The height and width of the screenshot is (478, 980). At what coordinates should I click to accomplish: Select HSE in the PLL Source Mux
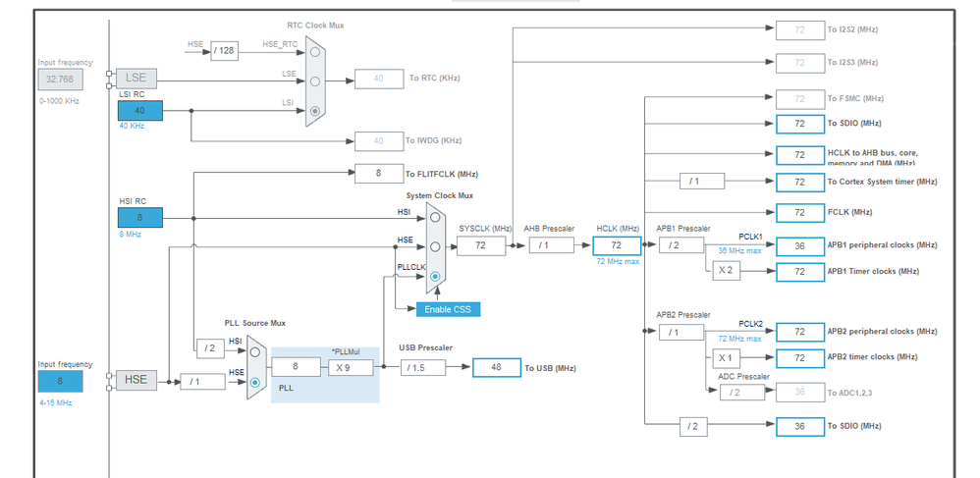(x=255, y=381)
